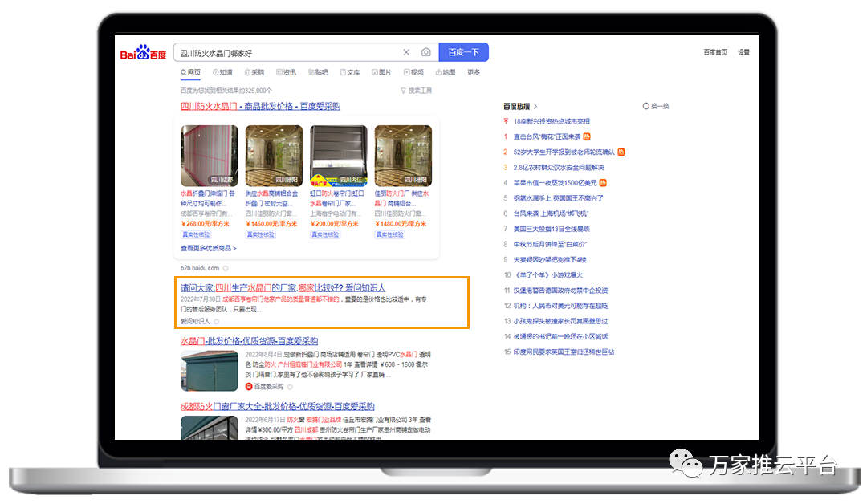Click the 四川成都 product thumbnail image
This screenshot has height=504, width=867.
click(209, 156)
